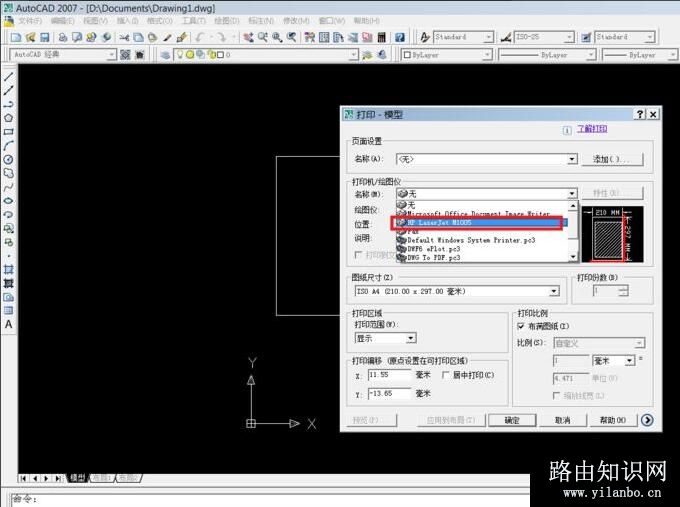Click the Pan realtime icon
The image size is (680, 507).
(248, 37)
